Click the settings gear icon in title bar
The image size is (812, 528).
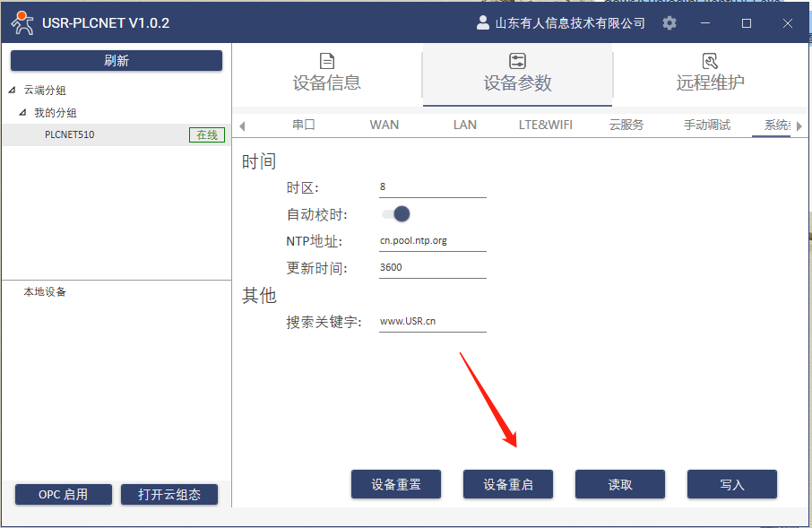[669, 23]
